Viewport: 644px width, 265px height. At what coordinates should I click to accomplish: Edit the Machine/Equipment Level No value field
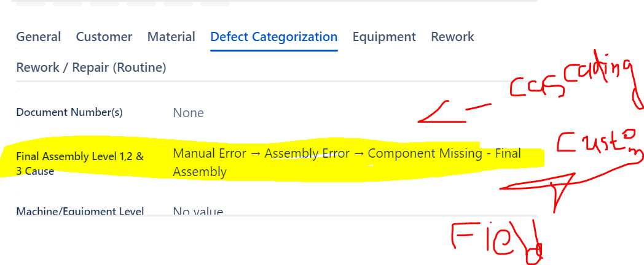(197, 211)
